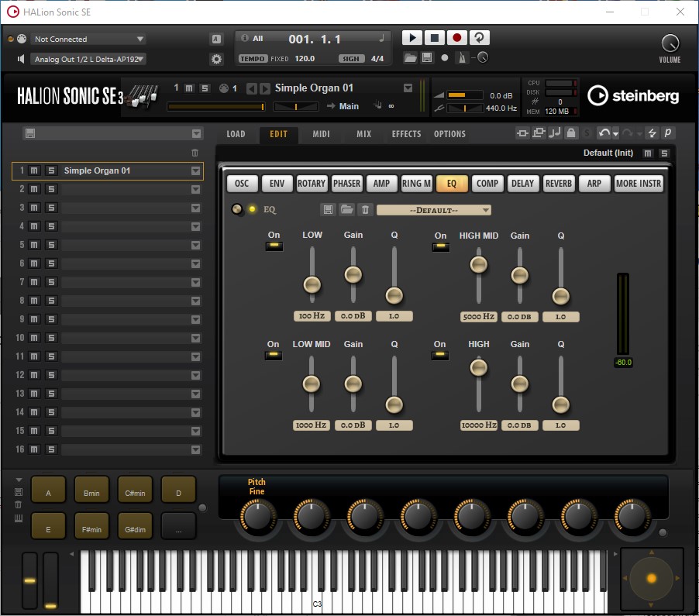Open the PHASER page button
This screenshot has width=699, height=616.
(347, 184)
